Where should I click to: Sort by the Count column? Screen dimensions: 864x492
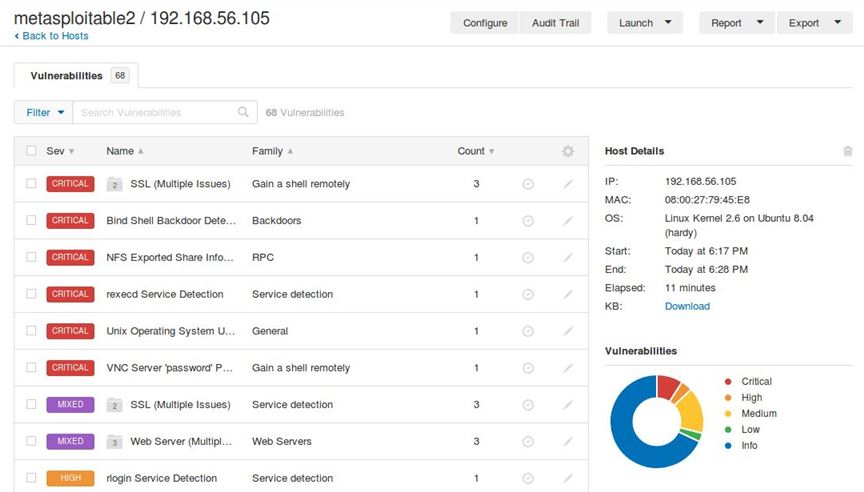[476, 151]
